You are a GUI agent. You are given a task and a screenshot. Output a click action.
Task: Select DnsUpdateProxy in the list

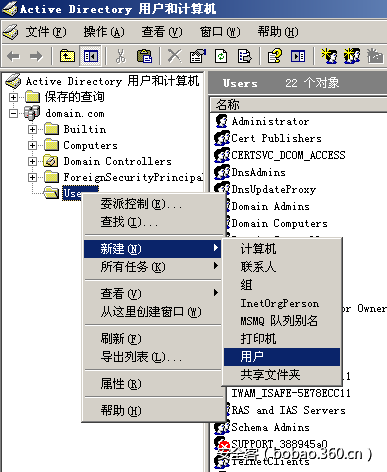(x=274, y=189)
